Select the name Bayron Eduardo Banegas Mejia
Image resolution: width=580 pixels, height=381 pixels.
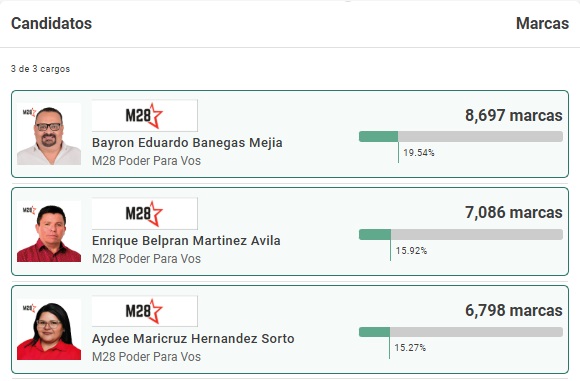(187, 143)
